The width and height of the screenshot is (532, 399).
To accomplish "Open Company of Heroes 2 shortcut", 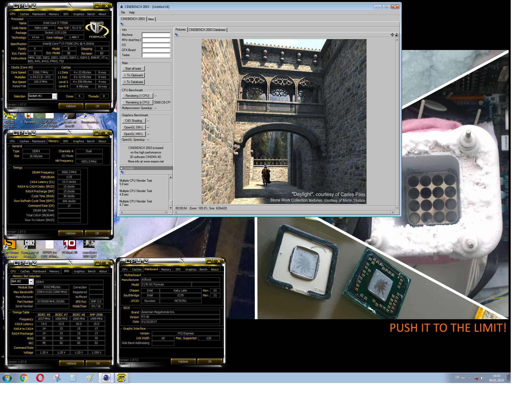I will pyautogui.click(x=30, y=248).
